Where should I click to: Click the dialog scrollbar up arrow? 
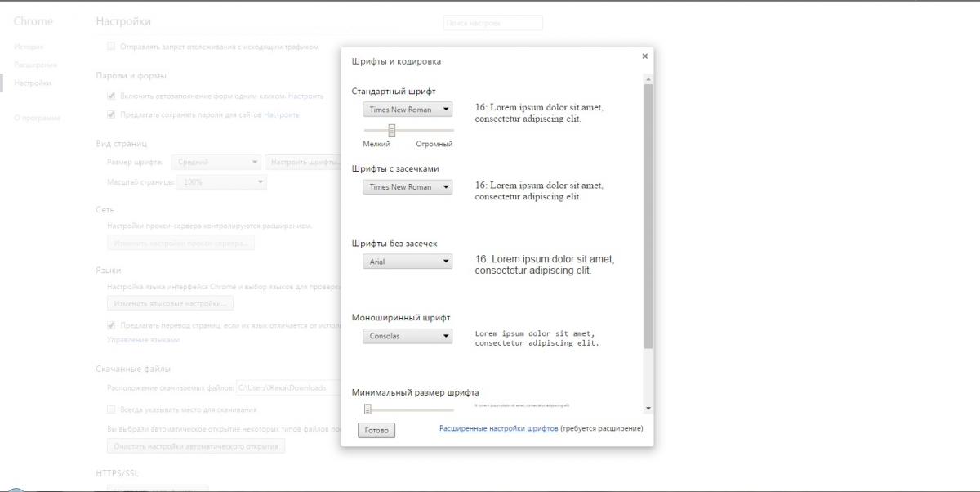(x=648, y=79)
